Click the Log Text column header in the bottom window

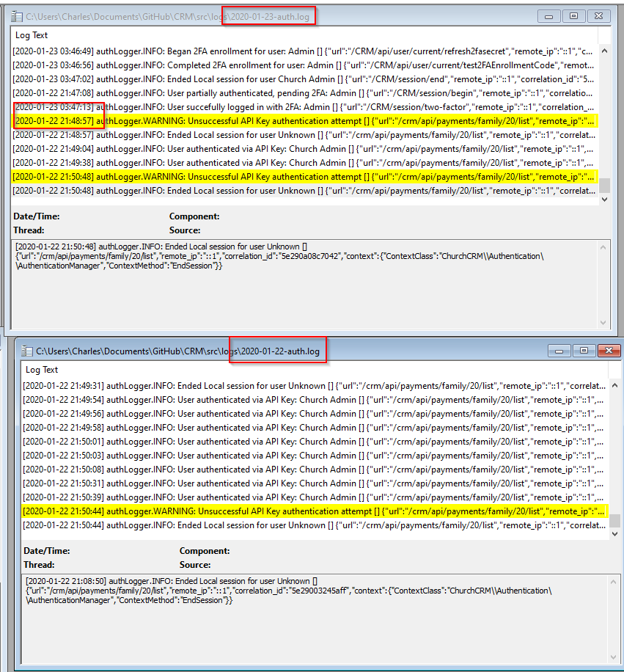42,370
